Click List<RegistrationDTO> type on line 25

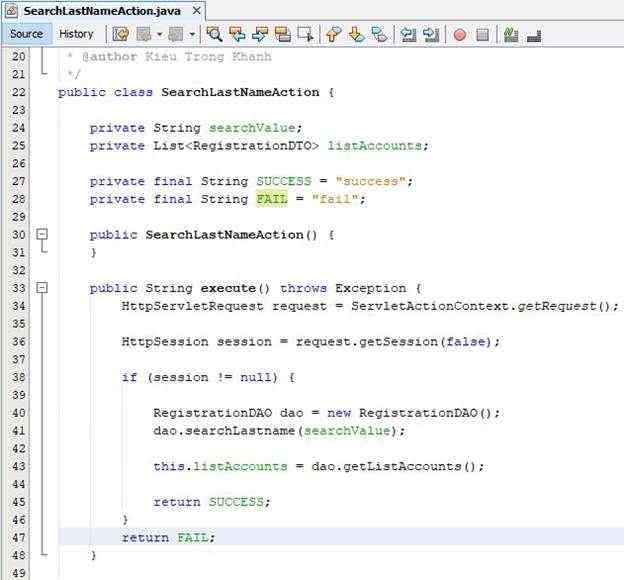pos(236,146)
